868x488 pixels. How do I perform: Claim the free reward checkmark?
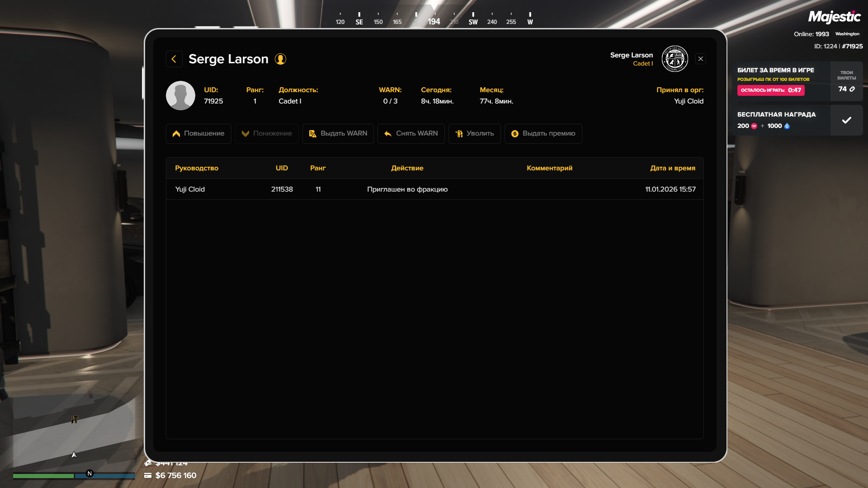[847, 120]
